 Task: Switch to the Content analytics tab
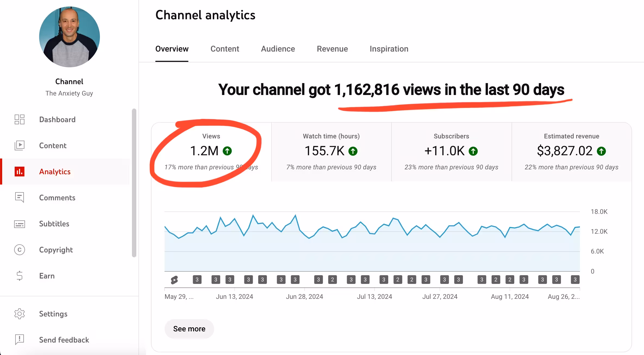(x=225, y=49)
